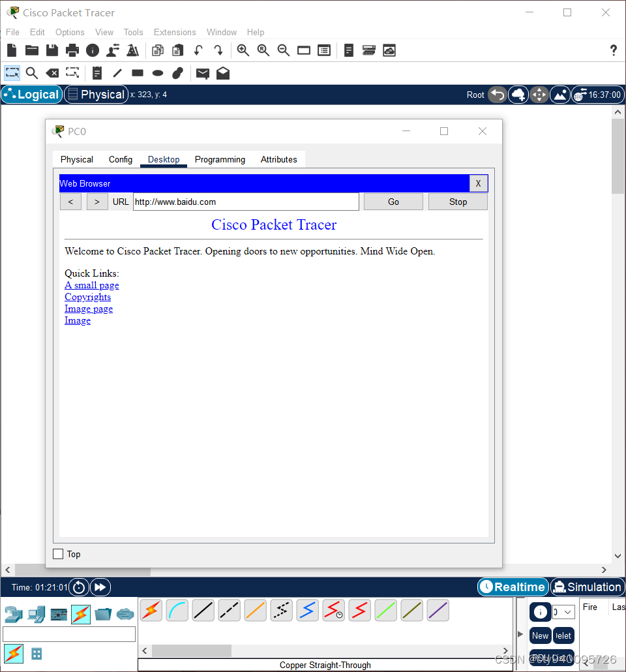Click the Print icon
This screenshot has width=626, height=672.
click(x=72, y=51)
